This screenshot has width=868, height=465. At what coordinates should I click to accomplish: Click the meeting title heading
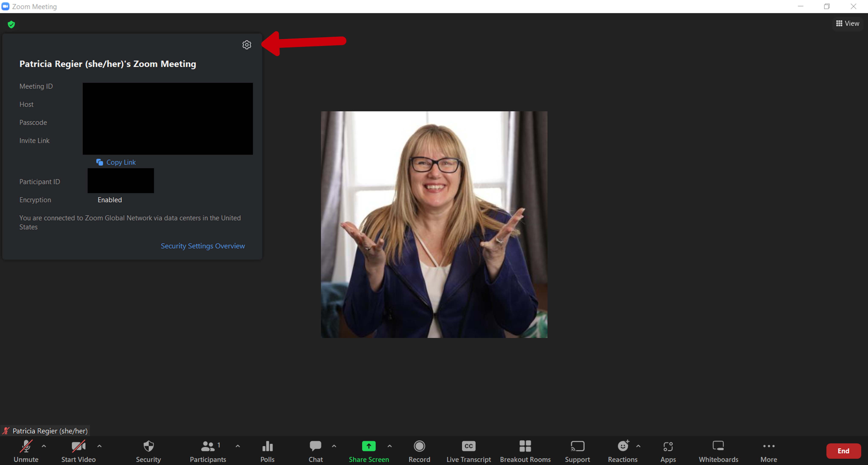[107, 64]
